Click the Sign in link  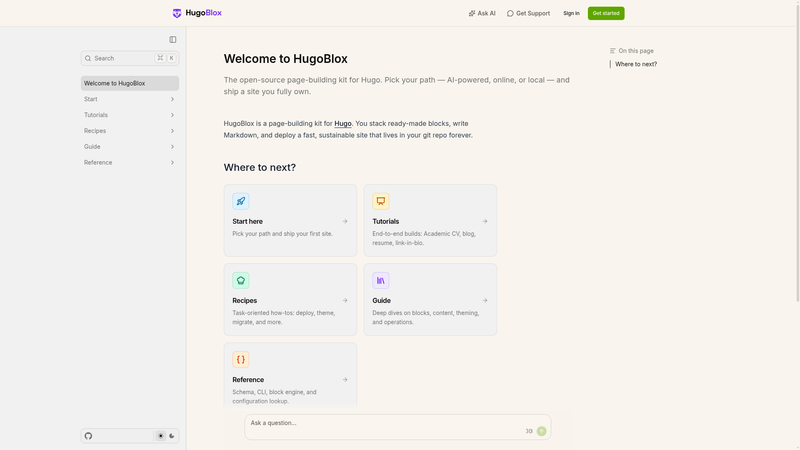[571, 13]
